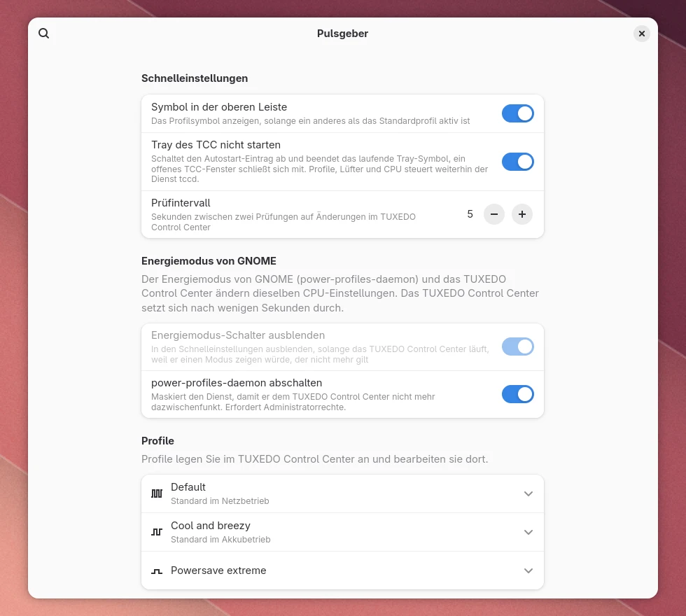Click the 'Prüfintervall' row title
This screenshot has width=686, height=616.
[181, 203]
